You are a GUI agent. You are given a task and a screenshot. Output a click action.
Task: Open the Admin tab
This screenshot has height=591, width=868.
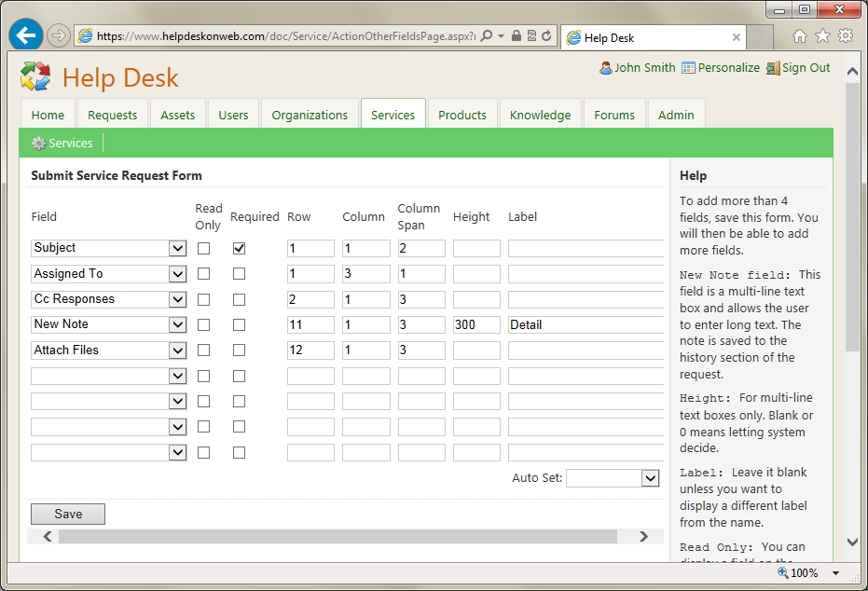coord(676,115)
